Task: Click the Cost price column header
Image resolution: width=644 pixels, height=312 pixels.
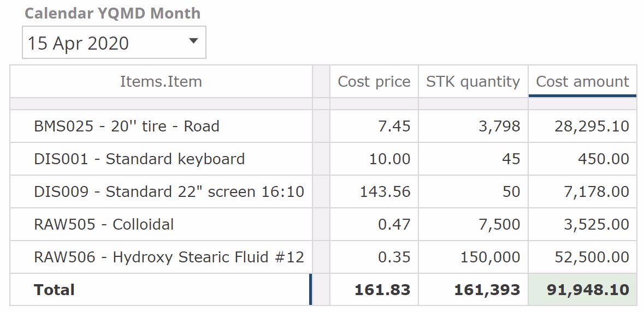Action: [x=374, y=82]
